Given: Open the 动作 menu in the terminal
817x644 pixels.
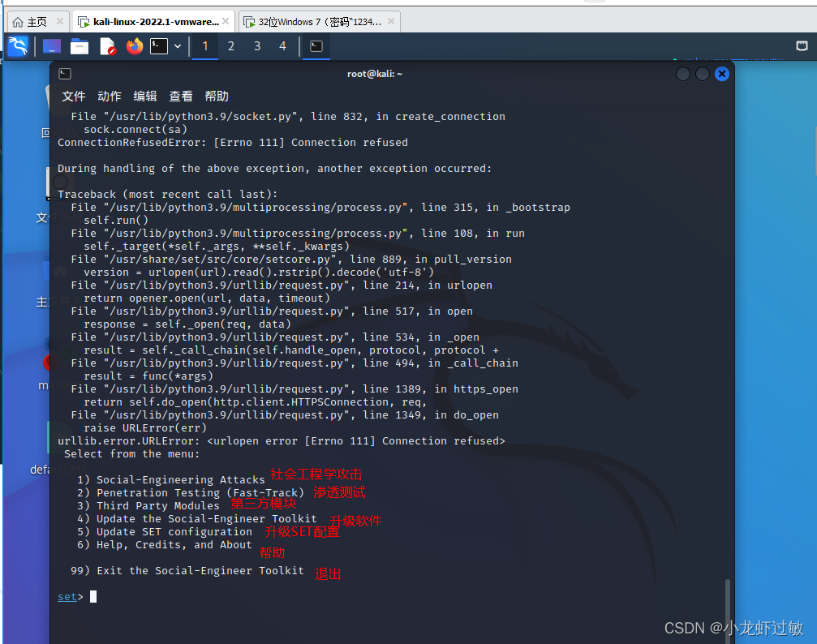Looking at the screenshot, I should pyautogui.click(x=109, y=96).
